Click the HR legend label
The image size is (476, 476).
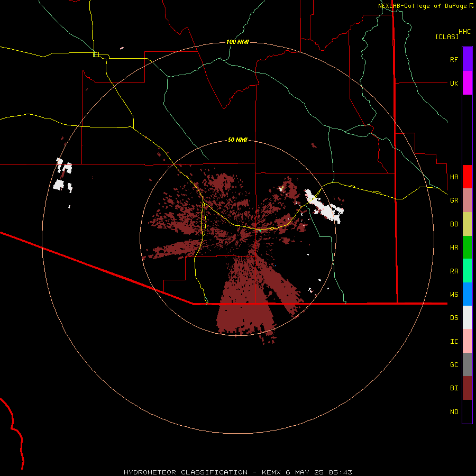454,248
